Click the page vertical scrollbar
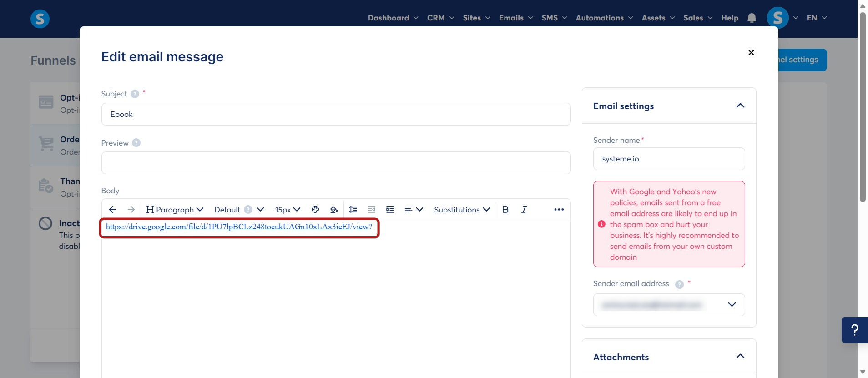The height and width of the screenshot is (378, 868). (x=862, y=107)
